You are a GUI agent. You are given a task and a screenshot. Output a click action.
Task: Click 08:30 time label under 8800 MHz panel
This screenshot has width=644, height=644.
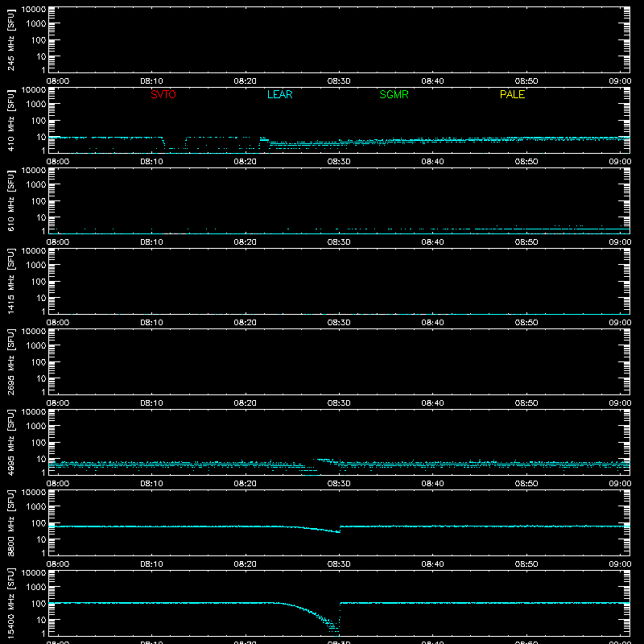click(x=339, y=564)
